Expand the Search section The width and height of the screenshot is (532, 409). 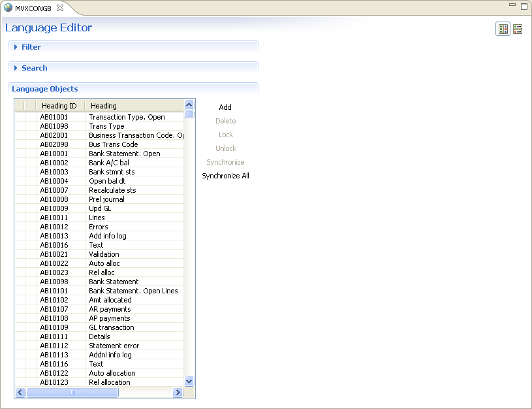34,68
